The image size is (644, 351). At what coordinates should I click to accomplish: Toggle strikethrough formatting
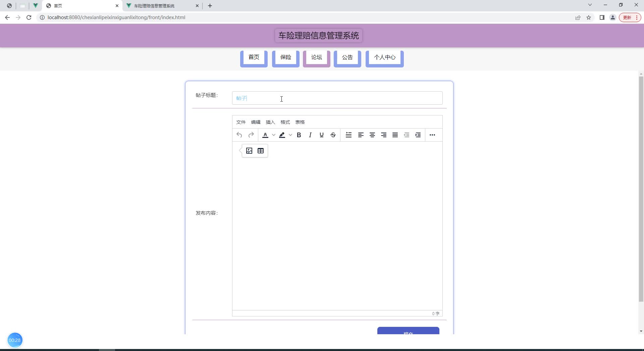click(x=333, y=135)
